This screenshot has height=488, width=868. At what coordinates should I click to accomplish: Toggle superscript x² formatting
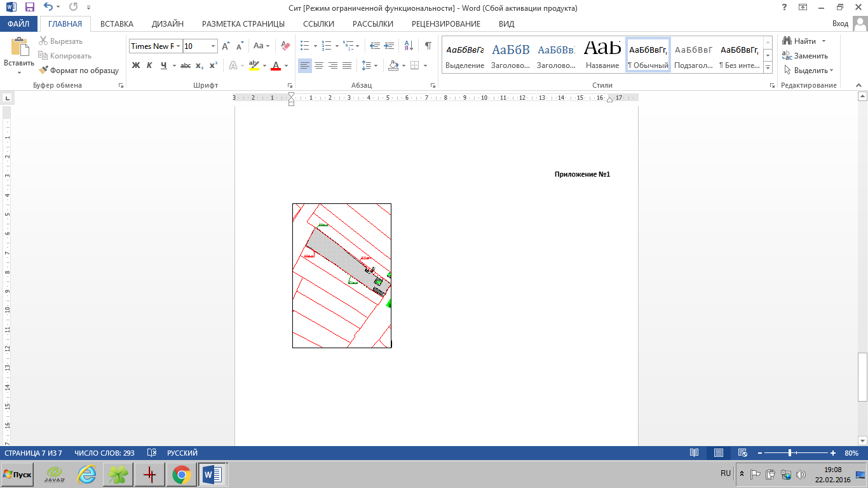click(x=214, y=65)
